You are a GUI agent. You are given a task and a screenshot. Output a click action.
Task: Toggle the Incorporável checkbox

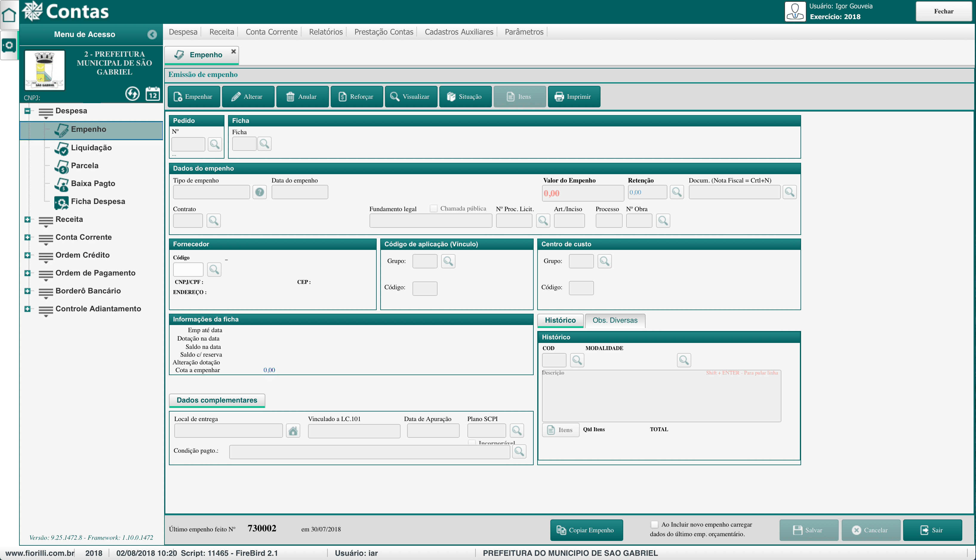(x=472, y=443)
